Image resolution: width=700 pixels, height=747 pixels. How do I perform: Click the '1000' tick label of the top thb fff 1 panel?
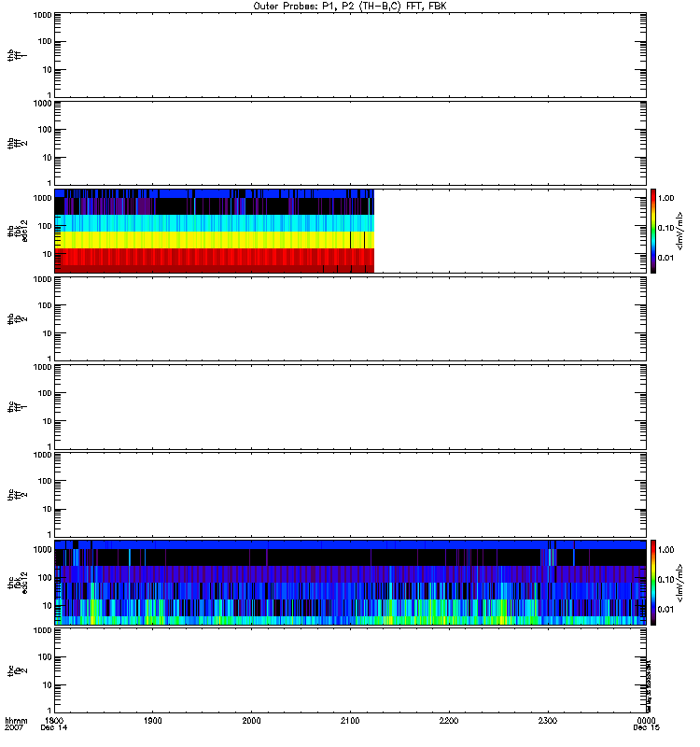coord(42,15)
